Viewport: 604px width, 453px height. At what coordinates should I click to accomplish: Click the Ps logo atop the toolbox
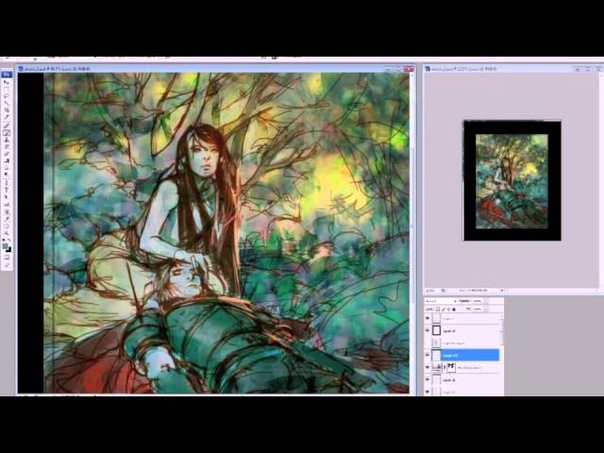point(7,75)
